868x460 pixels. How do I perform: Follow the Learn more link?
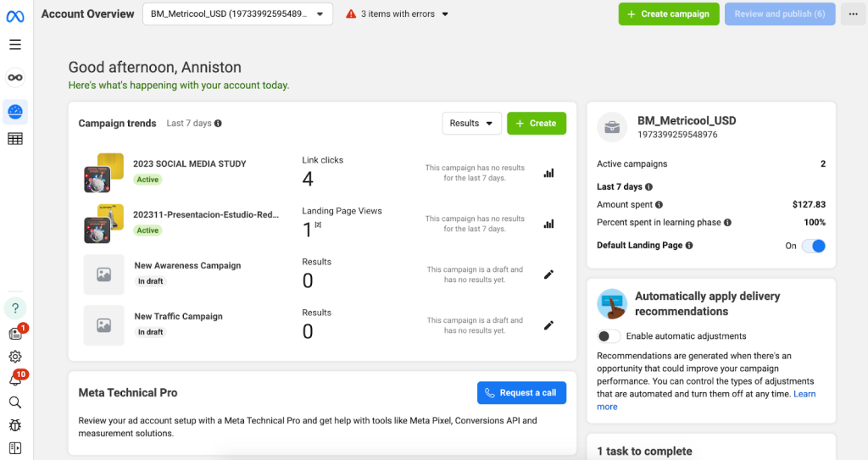[804, 394]
